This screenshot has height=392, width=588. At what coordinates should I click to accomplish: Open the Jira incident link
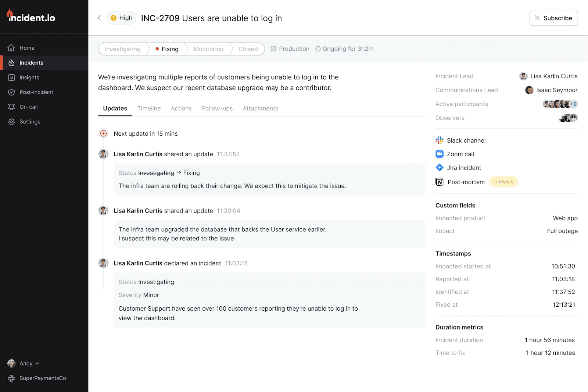463,168
